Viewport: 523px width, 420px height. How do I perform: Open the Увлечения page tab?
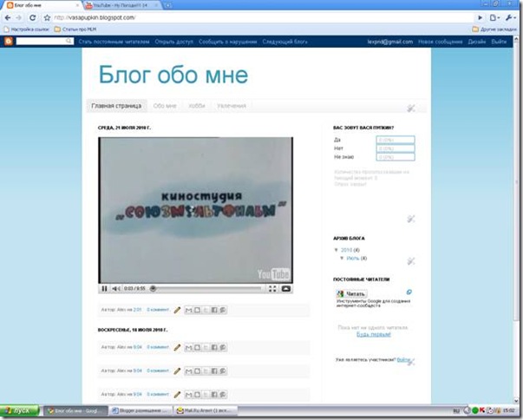[x=232, y=106]
